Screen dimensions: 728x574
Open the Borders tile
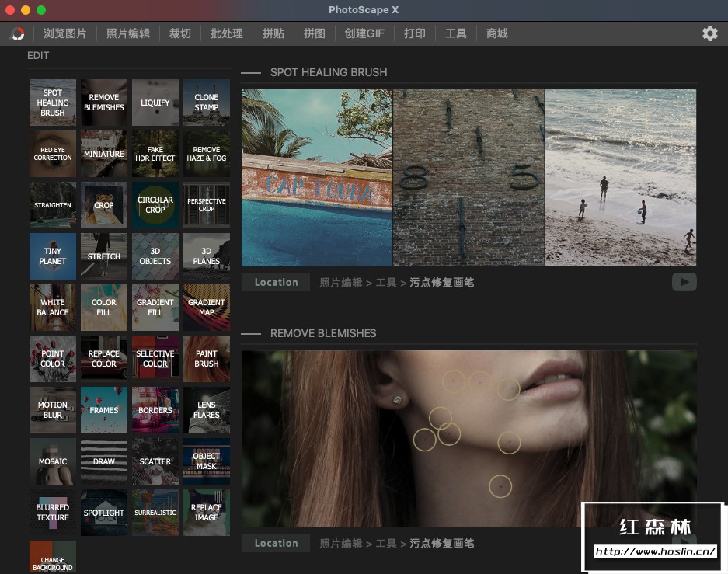point(155,410)
